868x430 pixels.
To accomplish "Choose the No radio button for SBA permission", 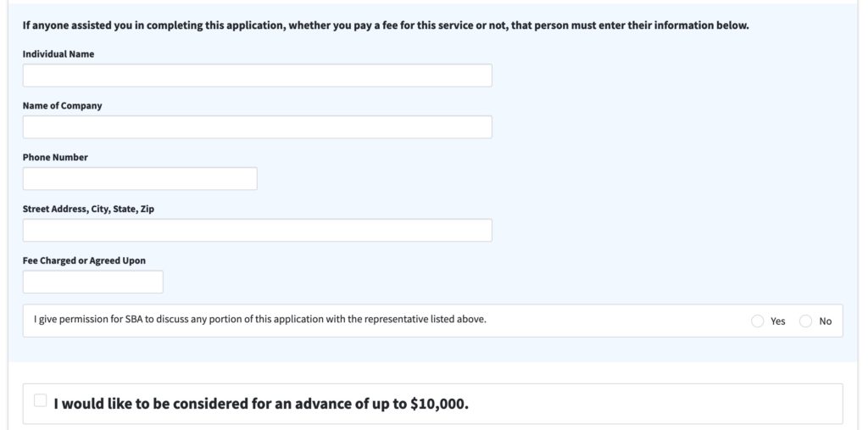I will [x=805, y=321].
